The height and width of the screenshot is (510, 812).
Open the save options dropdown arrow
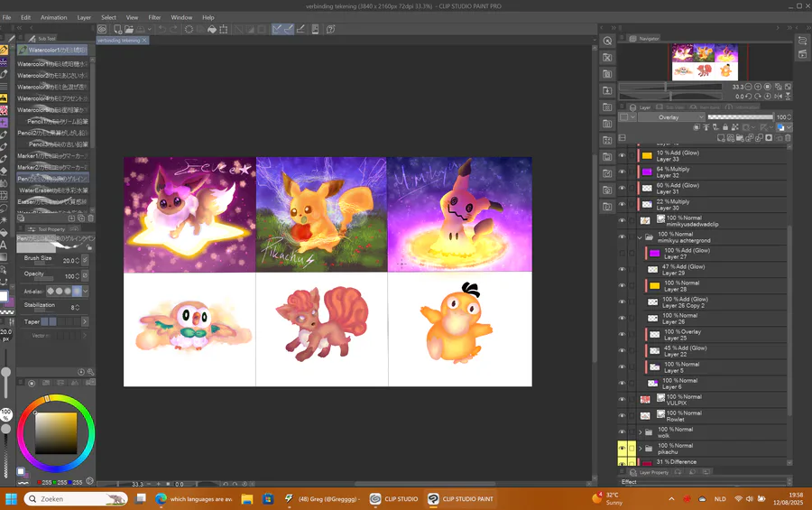(x=149, y=30)
